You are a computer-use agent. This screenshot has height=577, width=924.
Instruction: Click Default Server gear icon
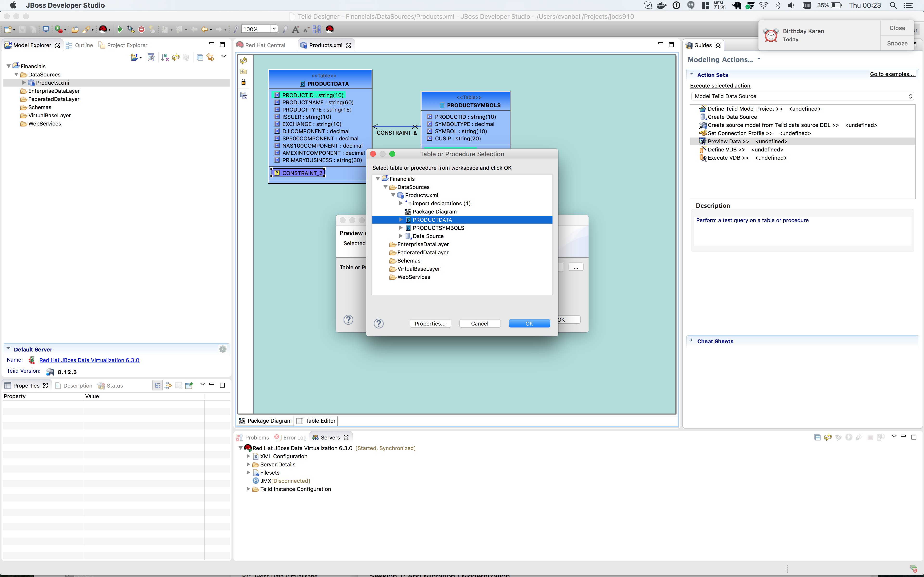click(x=223, y=349)
